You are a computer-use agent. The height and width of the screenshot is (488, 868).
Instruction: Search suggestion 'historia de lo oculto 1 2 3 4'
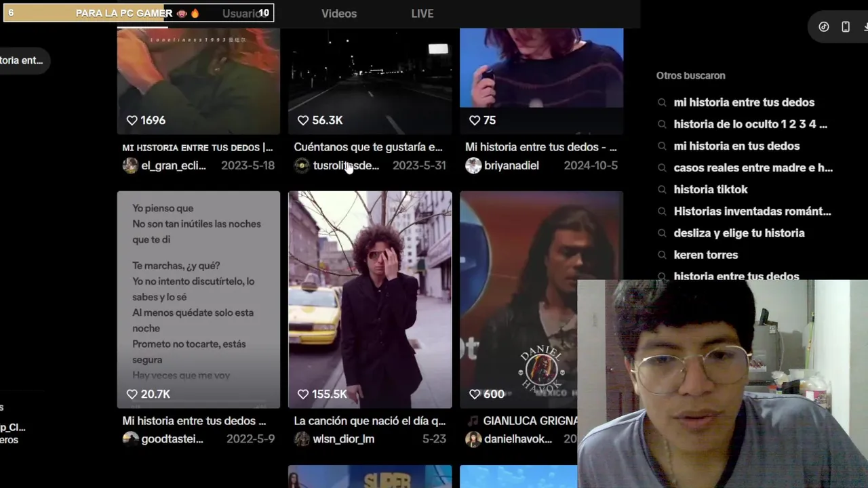pos(750,124)
